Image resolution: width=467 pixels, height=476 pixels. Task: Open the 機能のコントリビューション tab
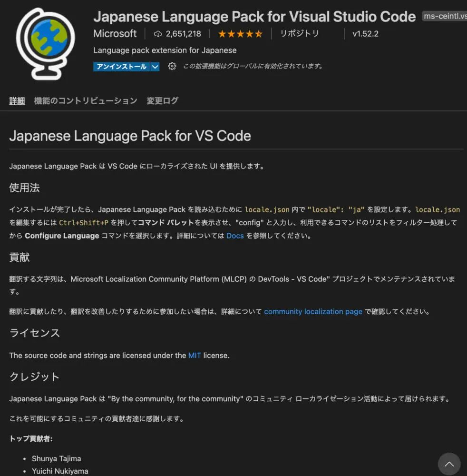[x=86, y=101]
